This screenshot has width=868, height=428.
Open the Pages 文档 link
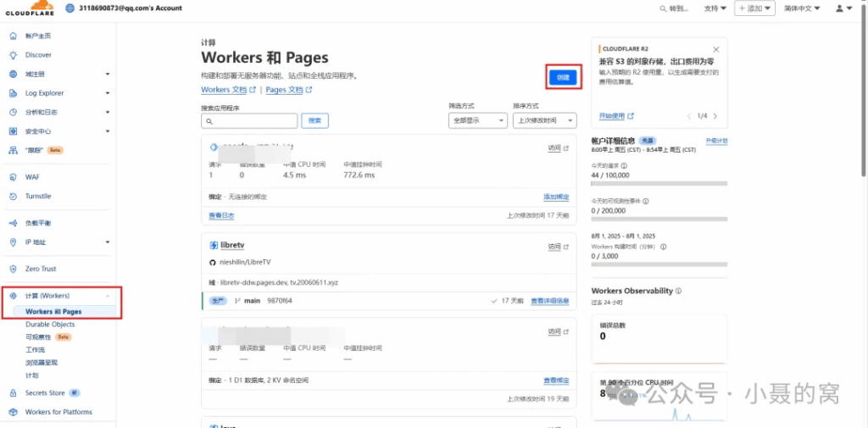pyautogui.click(x=288, y=89)
